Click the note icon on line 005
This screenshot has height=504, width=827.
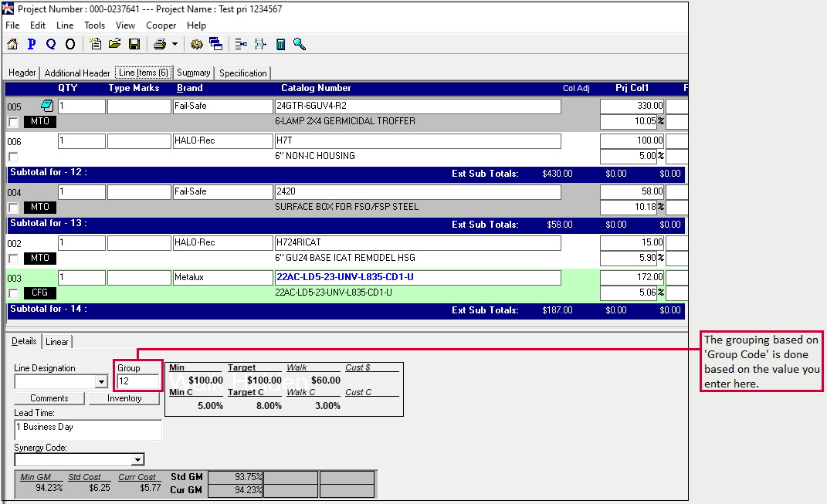[x=47, y=106]
